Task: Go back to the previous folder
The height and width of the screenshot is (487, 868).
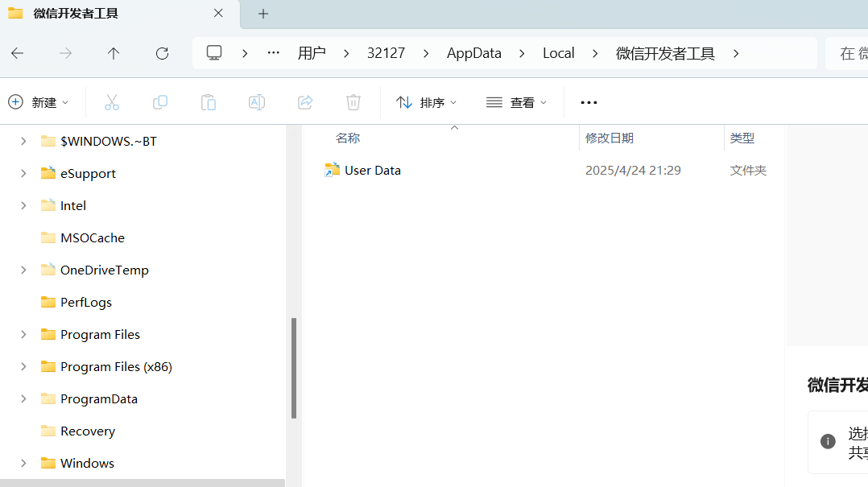Action: [18, 53]
